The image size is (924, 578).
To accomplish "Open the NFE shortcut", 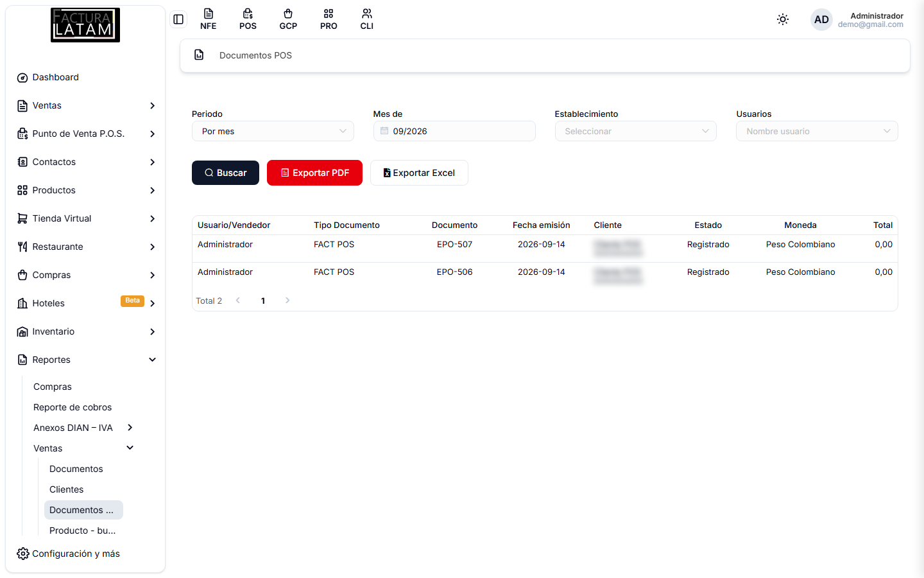I will click(x=208, y=19).
